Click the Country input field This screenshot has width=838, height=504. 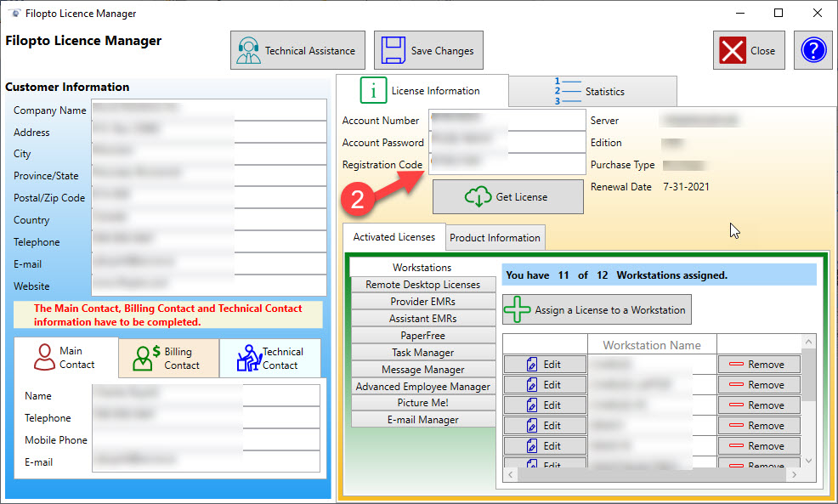[x=209, y=219]
